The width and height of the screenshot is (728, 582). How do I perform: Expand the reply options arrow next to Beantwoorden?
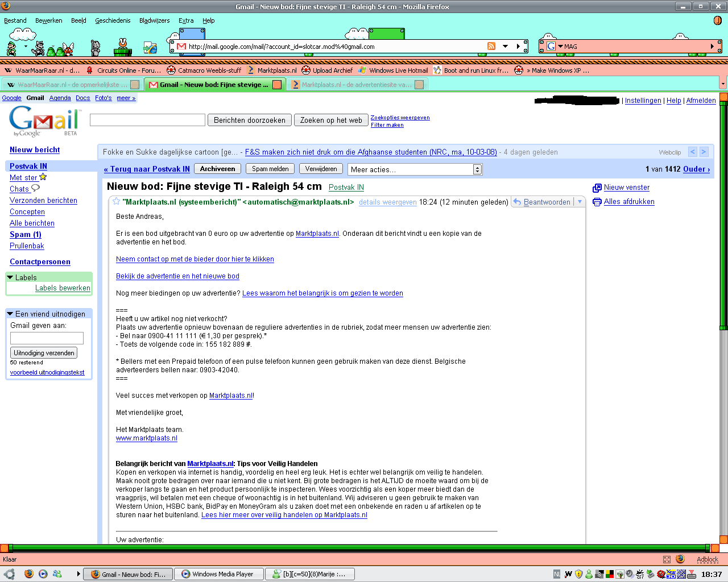(x=580, y=202)
